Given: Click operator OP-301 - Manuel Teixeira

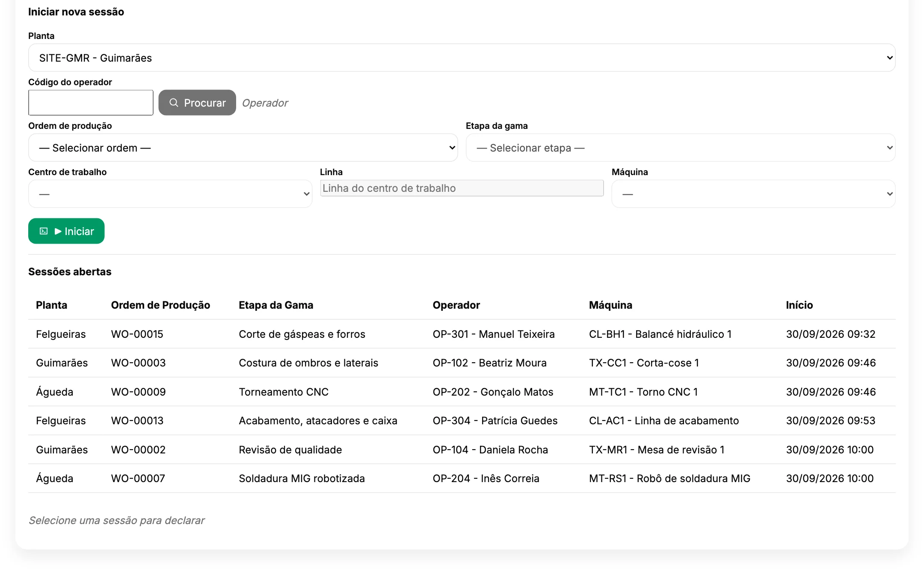Looking at the screenshot, I should (x=494, y=334).
